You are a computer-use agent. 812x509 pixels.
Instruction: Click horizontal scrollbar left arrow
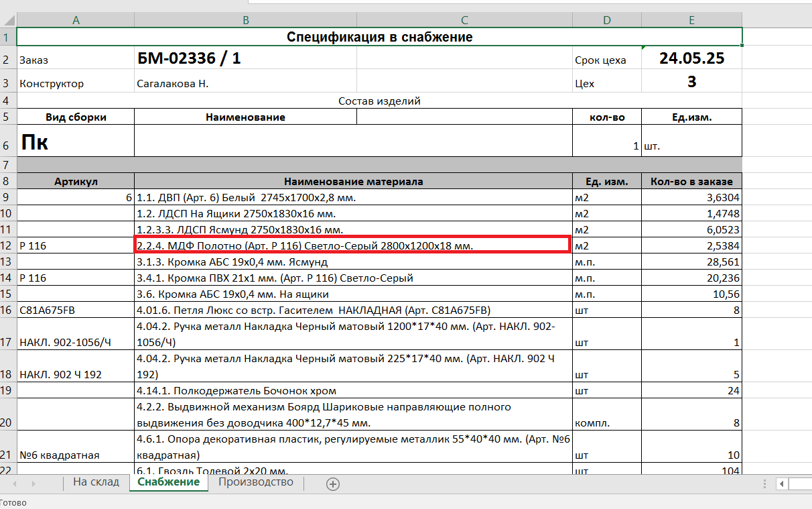[781, 484]
